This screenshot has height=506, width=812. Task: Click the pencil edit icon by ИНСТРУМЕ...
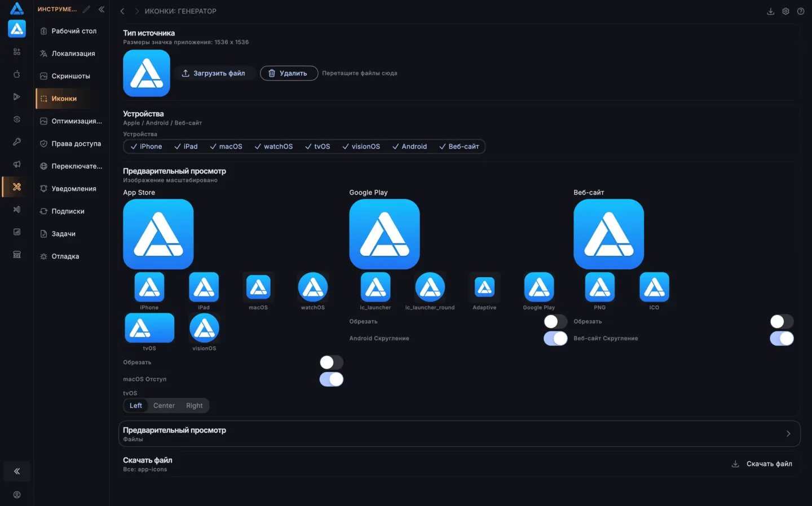click(86, 9)
